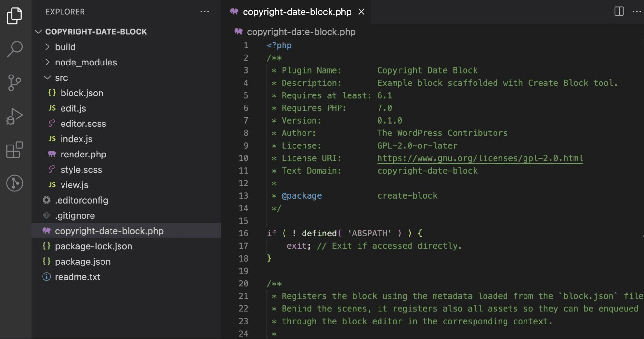Open block.json from the explorer

pos(82,93)
